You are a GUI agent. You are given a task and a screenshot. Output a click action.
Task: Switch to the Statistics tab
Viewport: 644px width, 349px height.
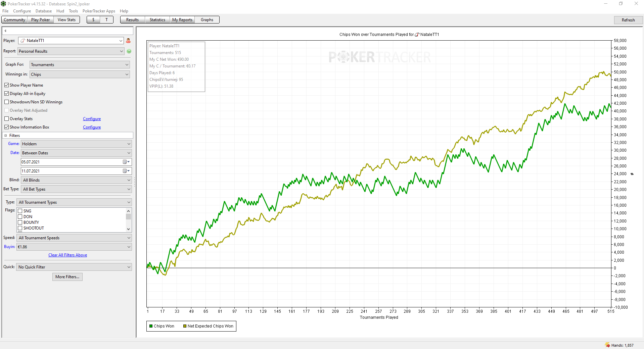[157, 20]
